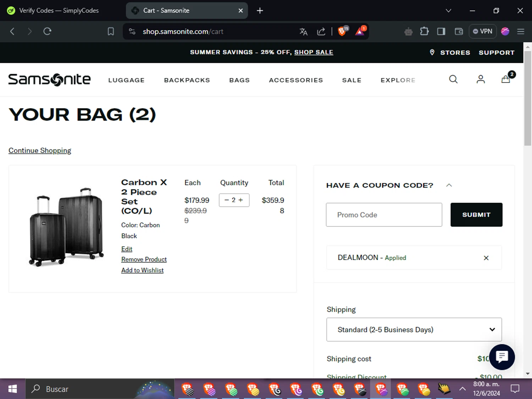Open the account user icon

point(481,79)
